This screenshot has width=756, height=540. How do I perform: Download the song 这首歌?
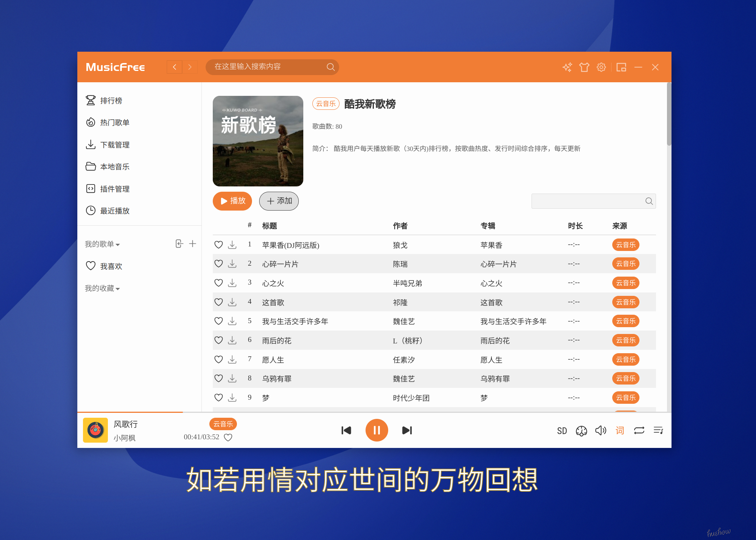[x=232, y=302]
